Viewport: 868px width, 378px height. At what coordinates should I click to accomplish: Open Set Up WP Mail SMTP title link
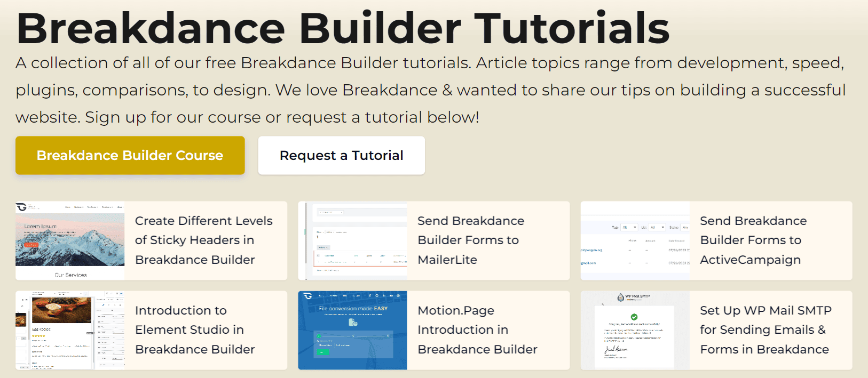pyautogui.click(x=765, y=329)
